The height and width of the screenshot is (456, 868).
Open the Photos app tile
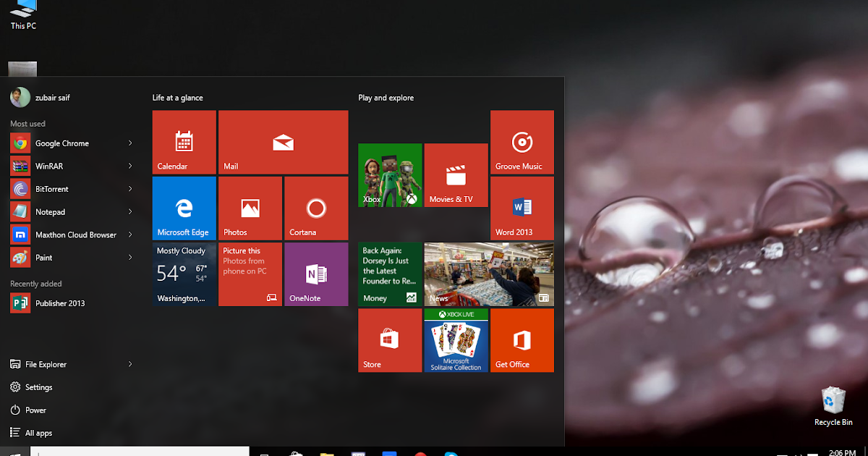click(x=250, y=208)
